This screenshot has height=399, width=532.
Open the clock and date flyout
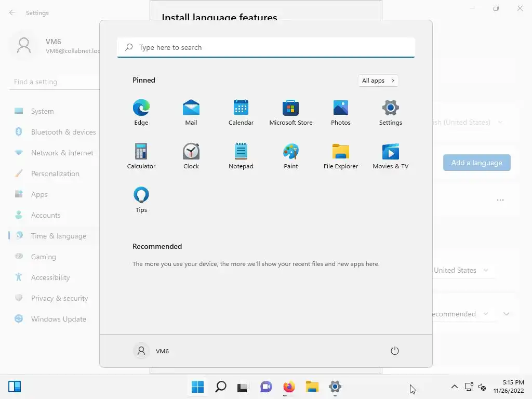point(509,387)
